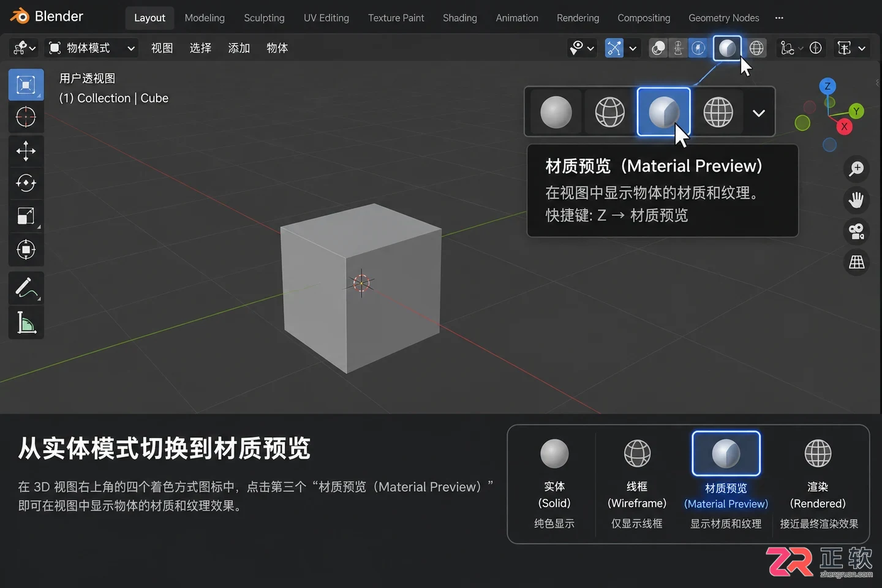
Task: Click the red X axis gizmo ball
Action: tap(844, 127)
